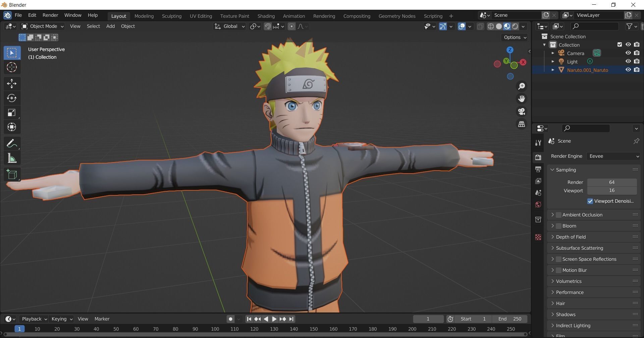The width and height of the screenshot is (644, 338).
Task: Open the File menu
Action: click(18, 15)
